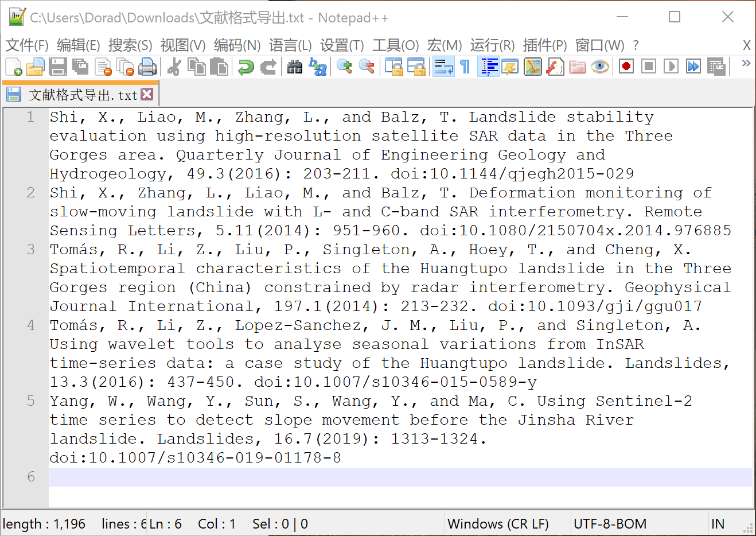Toggle synchronize vertical scrolling icon
Viewport: 756px width, 536px height.
click(393, 67)
